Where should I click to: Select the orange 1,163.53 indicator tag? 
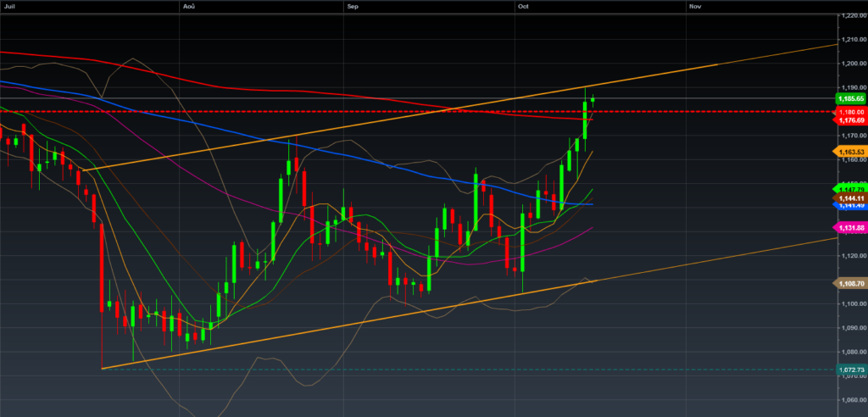point(850,151)
